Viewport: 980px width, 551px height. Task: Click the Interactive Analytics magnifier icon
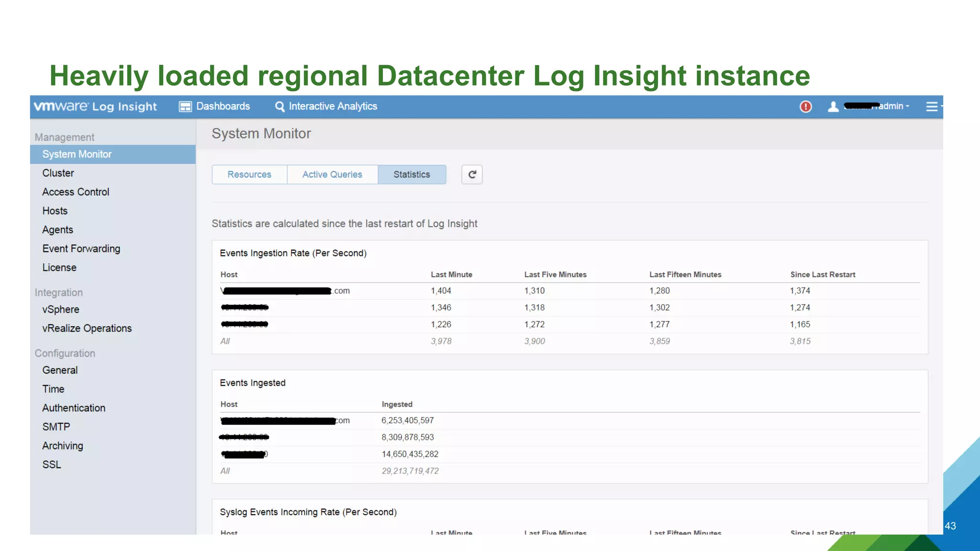click(279, 107)
